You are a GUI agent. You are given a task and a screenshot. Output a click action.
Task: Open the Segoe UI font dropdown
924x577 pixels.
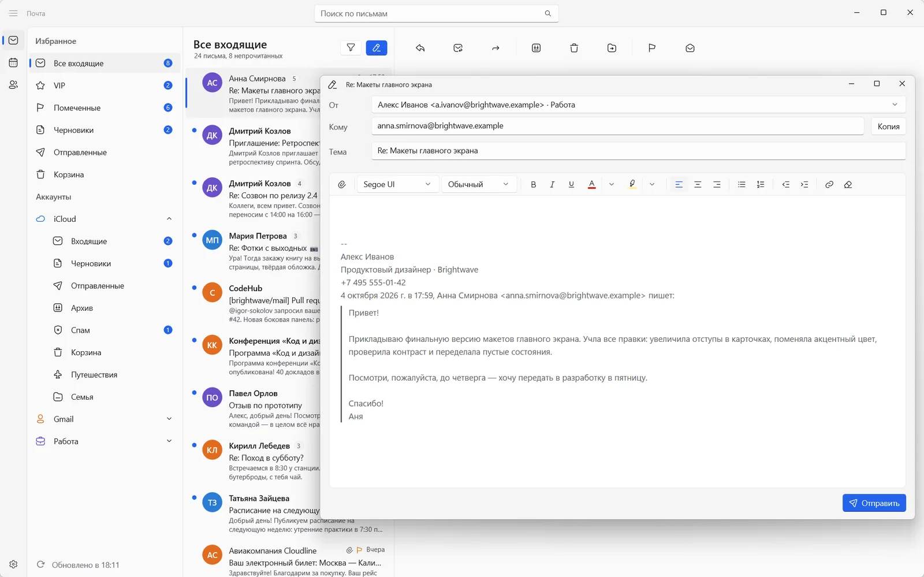tap(397, 184)
